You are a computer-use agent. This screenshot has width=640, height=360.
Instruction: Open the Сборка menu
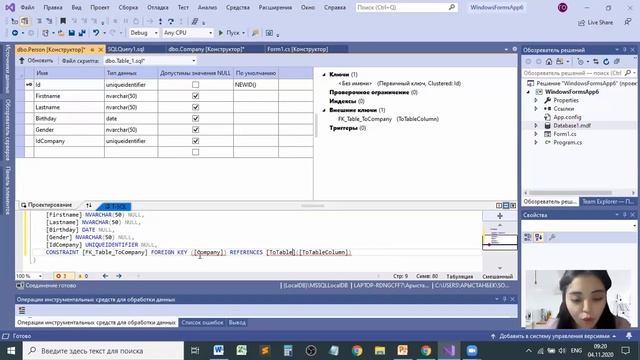click(x=128, y=7)
